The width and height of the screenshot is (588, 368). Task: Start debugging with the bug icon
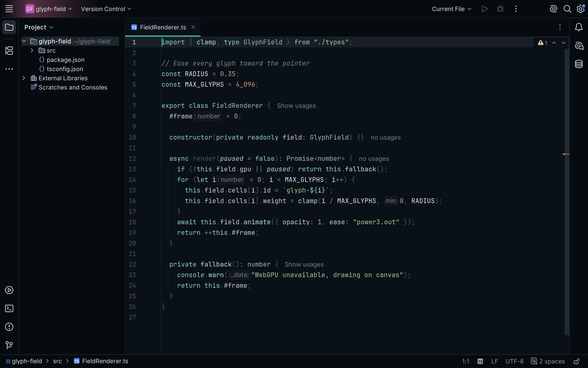click(x=500, y=9)
